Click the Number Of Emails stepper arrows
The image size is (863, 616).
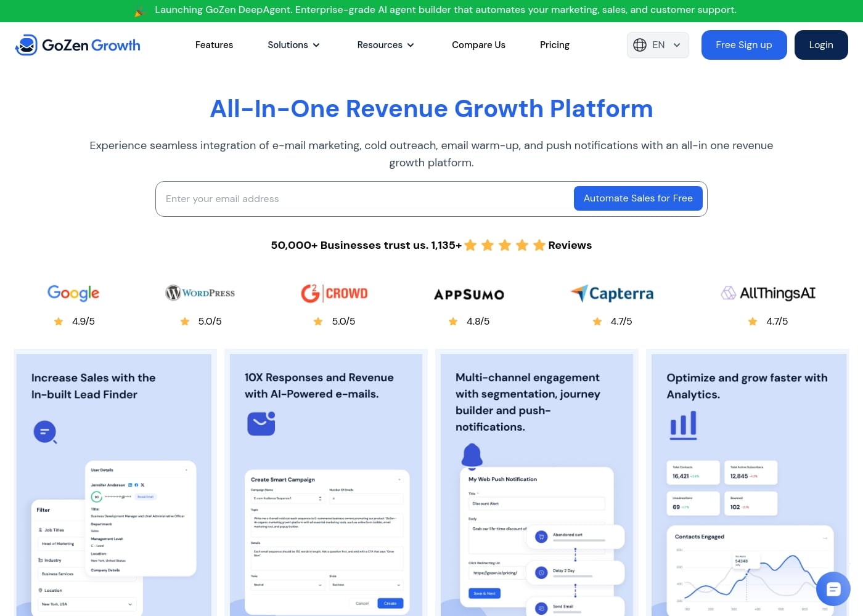[x=320, y=498]
